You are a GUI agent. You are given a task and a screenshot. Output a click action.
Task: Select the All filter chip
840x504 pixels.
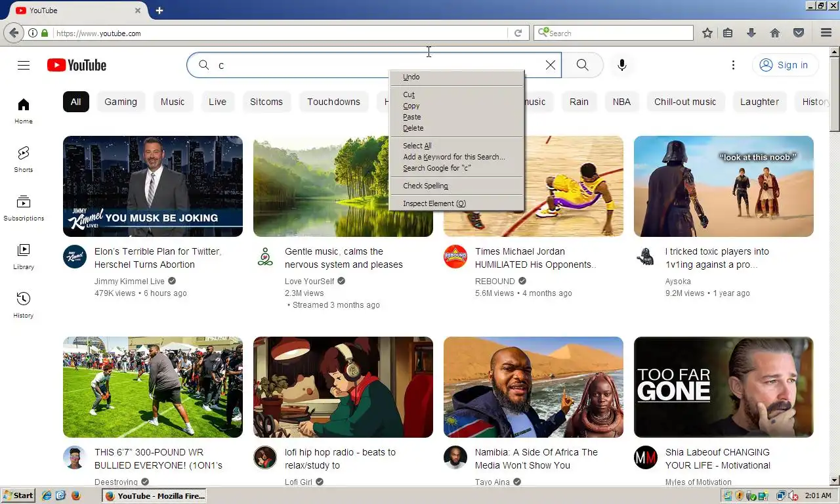(76, 102)
